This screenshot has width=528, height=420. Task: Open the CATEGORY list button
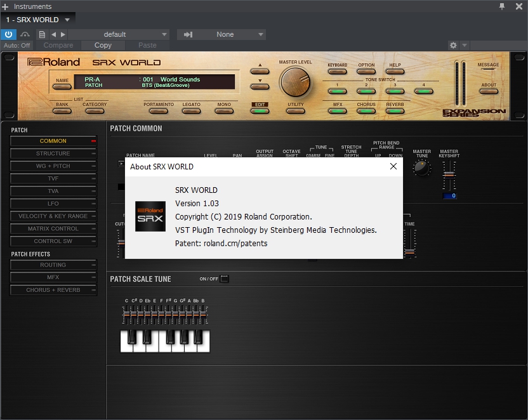pyautogui.click(x=95, y=111)
